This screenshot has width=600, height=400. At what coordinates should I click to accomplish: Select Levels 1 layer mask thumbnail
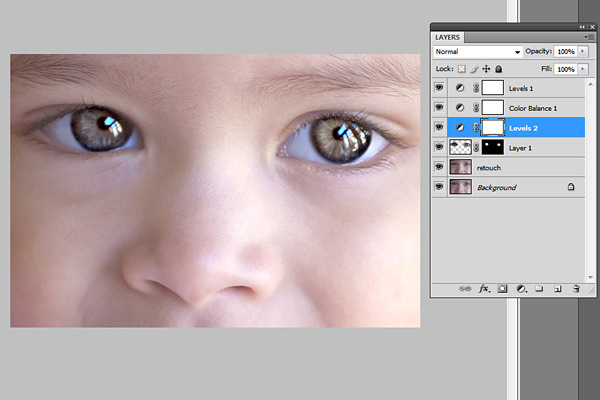click(492, 88)
